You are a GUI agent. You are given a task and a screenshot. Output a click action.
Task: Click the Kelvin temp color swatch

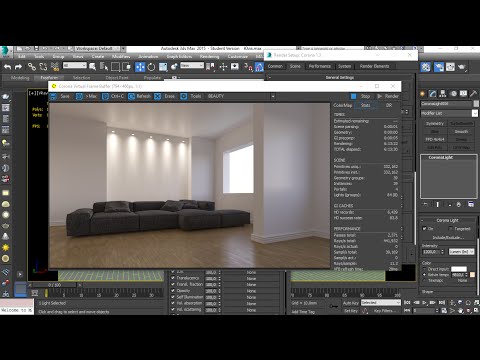472,275
